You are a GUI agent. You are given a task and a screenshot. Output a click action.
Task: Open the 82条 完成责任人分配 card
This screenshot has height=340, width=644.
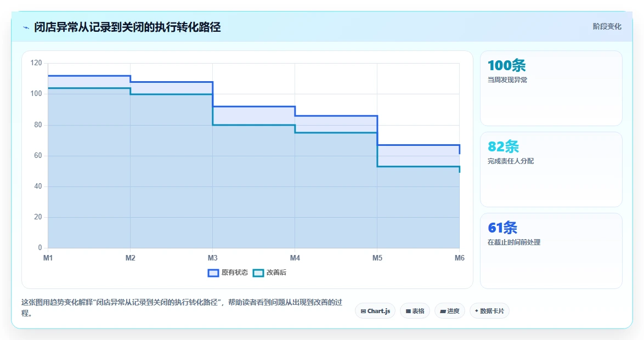coord(551,169)
